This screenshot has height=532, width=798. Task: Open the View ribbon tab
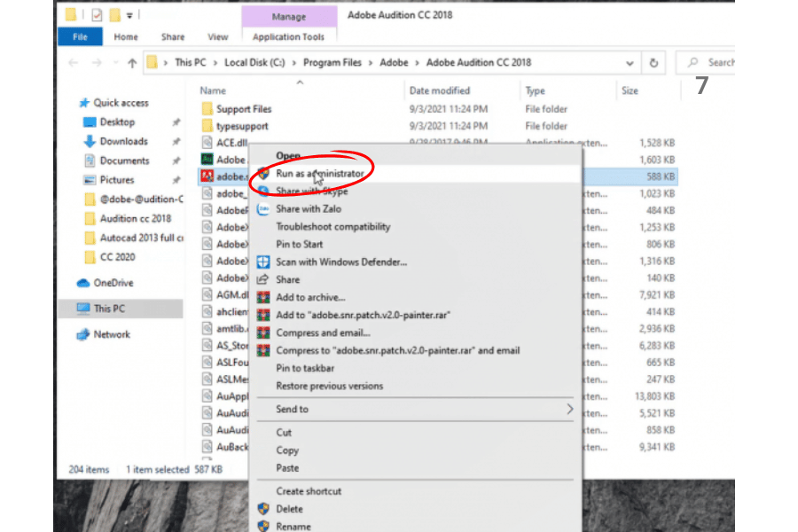[x=217, y=37]
